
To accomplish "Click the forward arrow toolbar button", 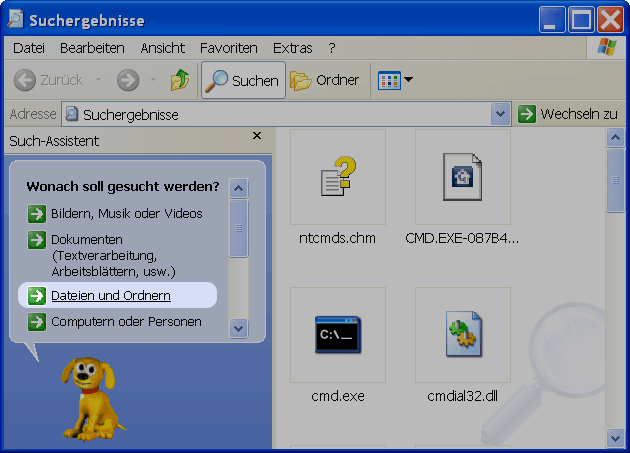I will click(128, 80).
